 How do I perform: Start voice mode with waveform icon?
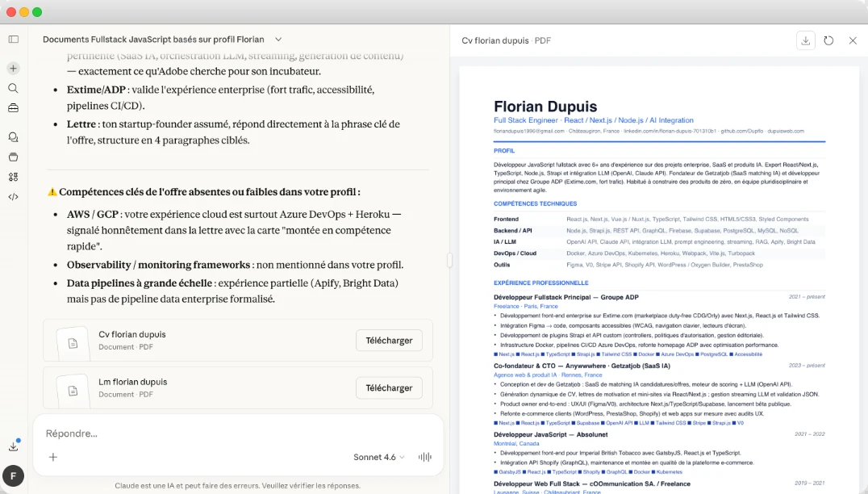pos(424,457)
